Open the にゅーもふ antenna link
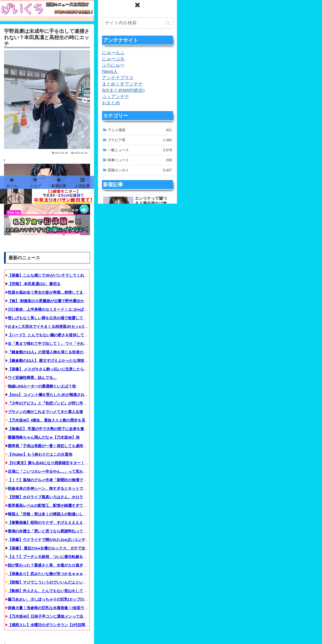322x644 pixels. 113,53
